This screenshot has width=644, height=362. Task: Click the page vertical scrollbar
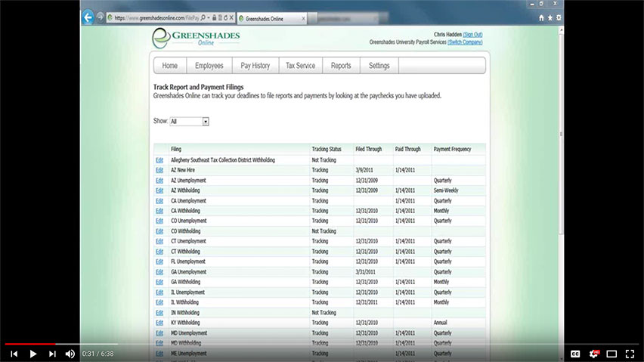coord(561,133)
